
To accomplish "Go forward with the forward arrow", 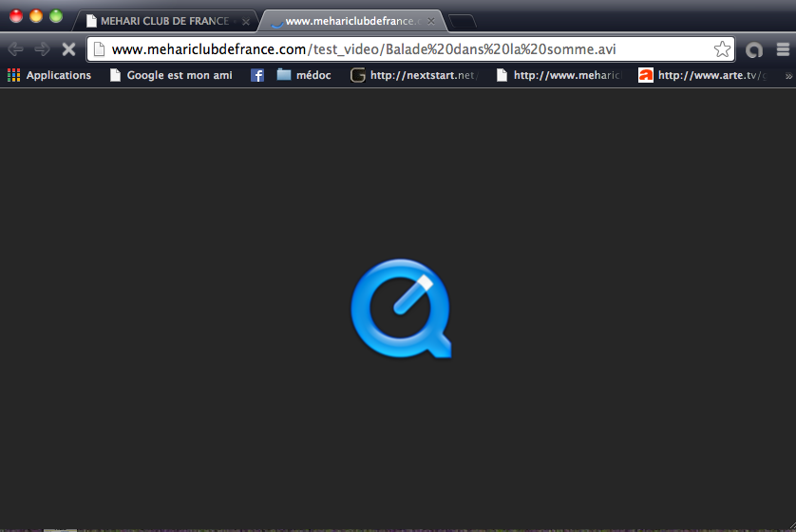I will pos(42,49).
